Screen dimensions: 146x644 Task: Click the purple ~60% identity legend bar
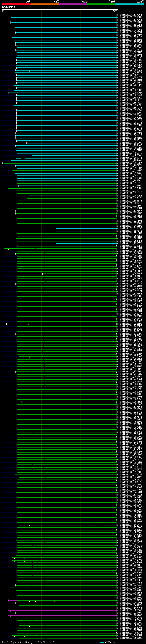tap(73, 4)
